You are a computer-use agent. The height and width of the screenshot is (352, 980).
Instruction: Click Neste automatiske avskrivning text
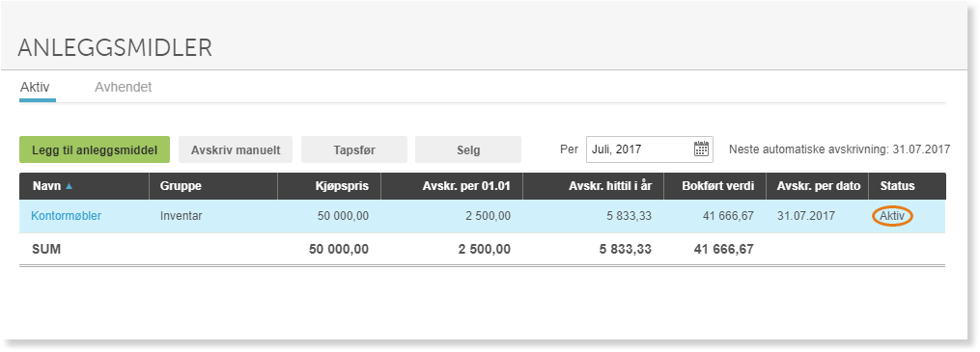coord(839,149)
